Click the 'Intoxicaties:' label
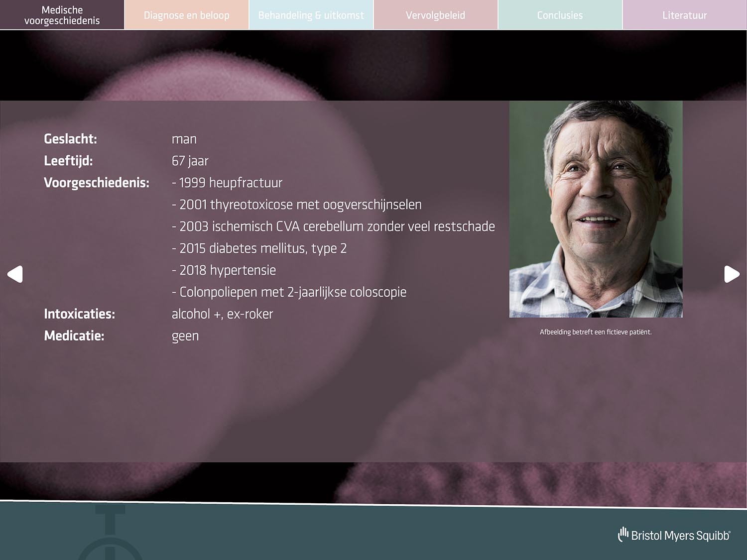 pyautogui.click(x=79, y=314)
